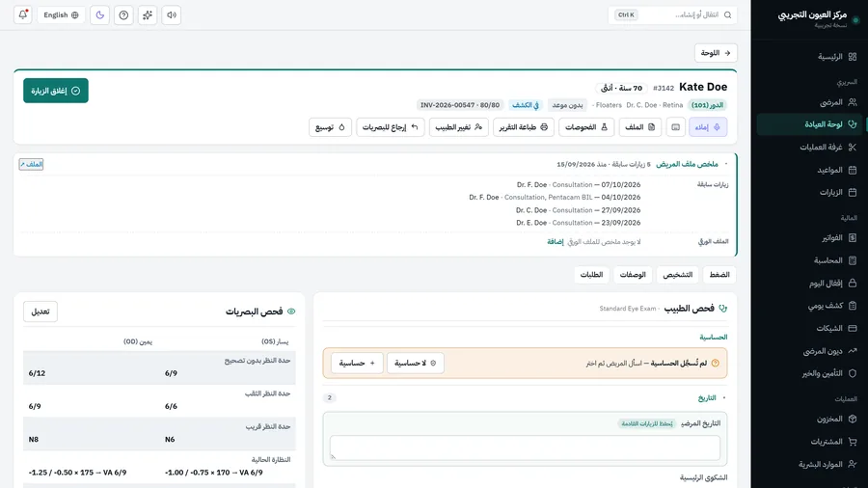The image size is (868, 488).
Task: Click the بدون موعد badge
Action: (x=567, y=105)
